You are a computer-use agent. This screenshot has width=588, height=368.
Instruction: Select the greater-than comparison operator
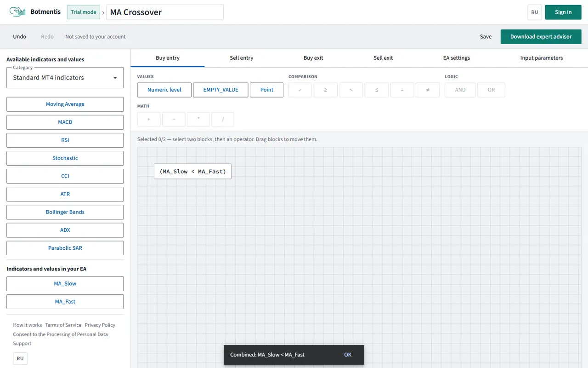coord(300,90)
